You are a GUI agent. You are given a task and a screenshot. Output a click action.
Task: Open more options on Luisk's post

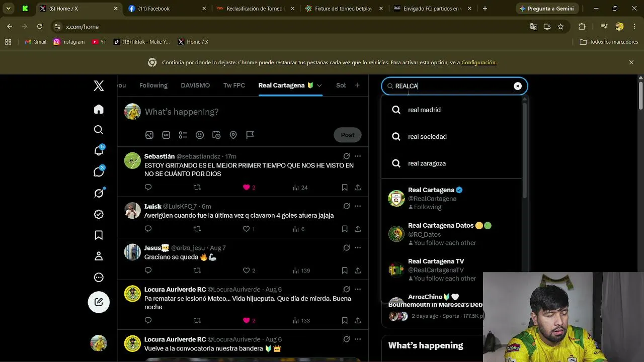pyautogui.click(x=358, y=206)
